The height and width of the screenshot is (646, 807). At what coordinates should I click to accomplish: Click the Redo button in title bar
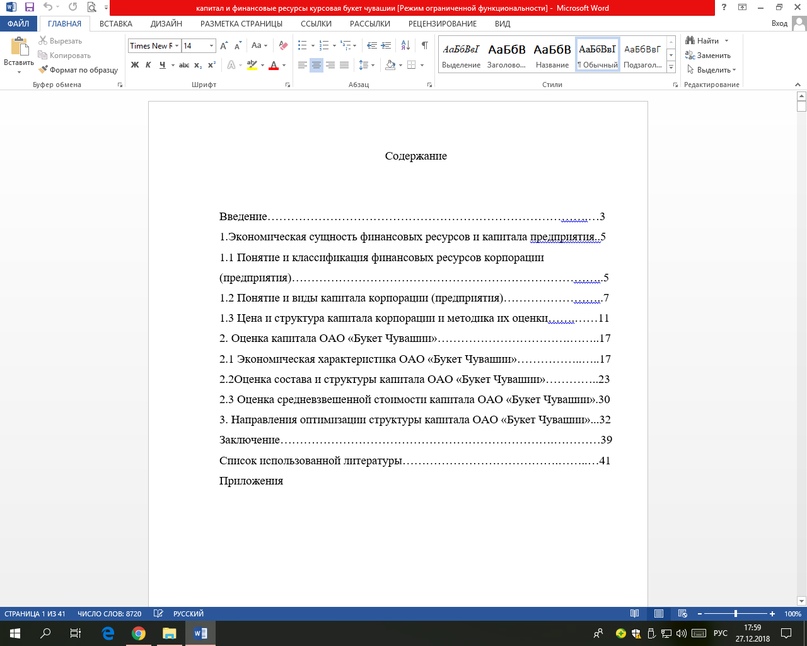73,7
